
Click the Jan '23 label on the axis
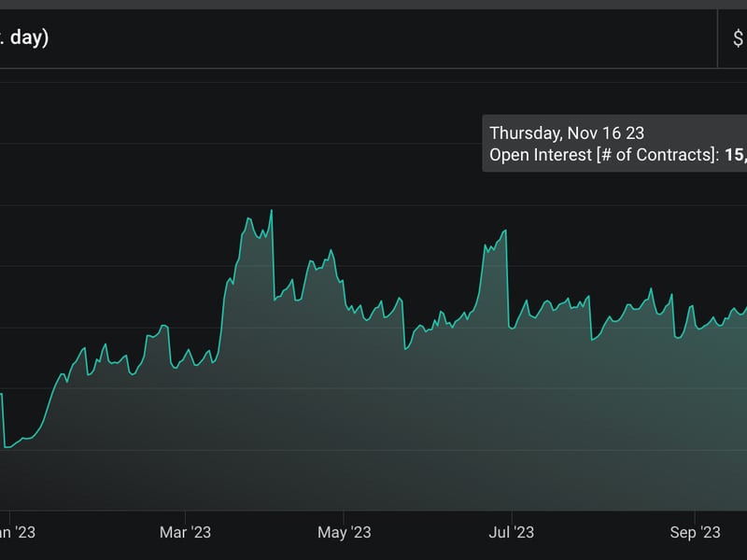pyautogui.click(x=17, y=532)
